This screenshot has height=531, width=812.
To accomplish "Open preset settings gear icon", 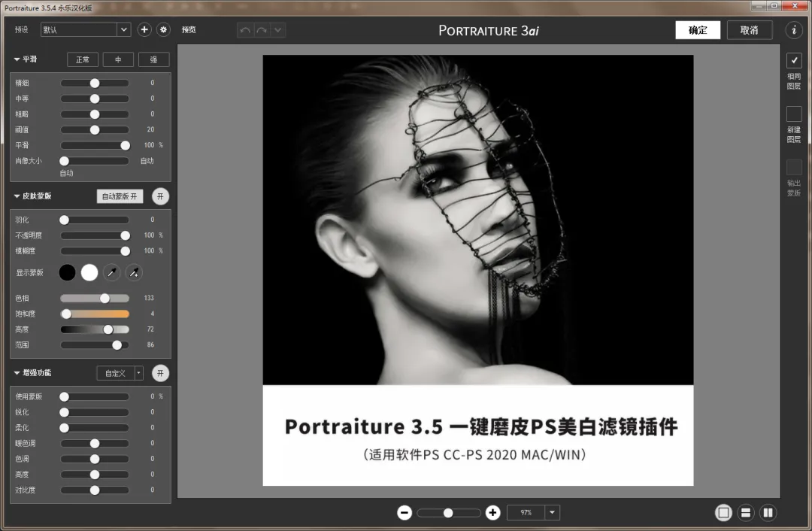I will pos(164,30).
